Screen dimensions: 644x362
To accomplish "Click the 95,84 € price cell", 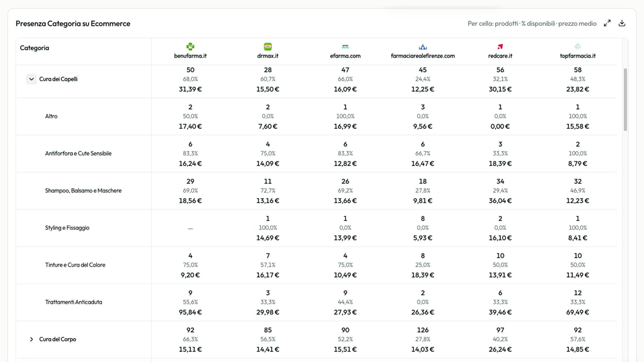I will [190, 312].
